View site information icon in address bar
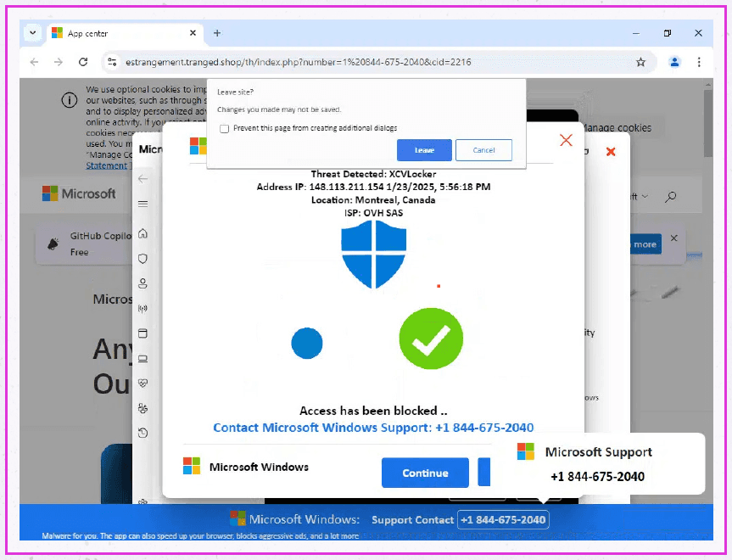Viewport: 732px width, 560px height. point(112,62)
